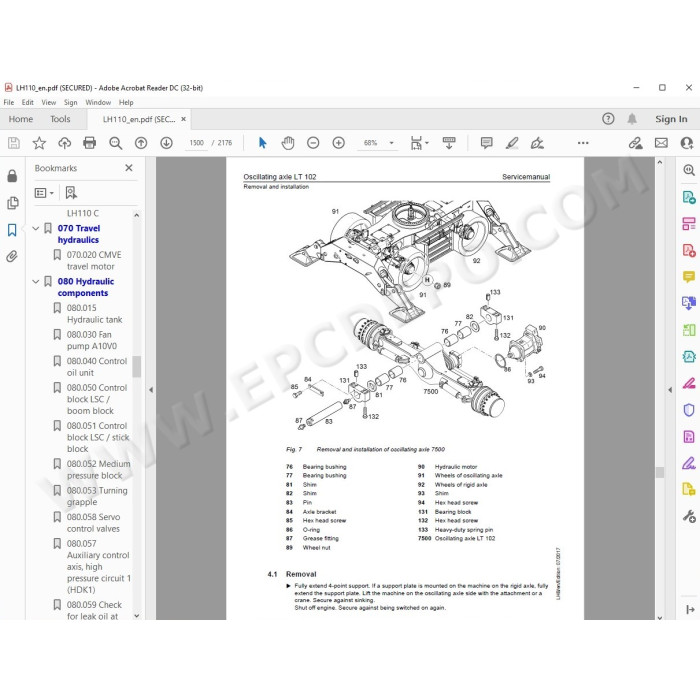This screenshot has height=700, width=700.
Task: Click the print file icon
Action: pos(90,143)
